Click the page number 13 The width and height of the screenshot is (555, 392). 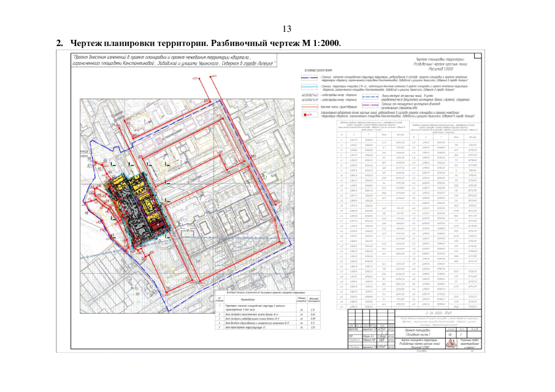coord(287,29)
